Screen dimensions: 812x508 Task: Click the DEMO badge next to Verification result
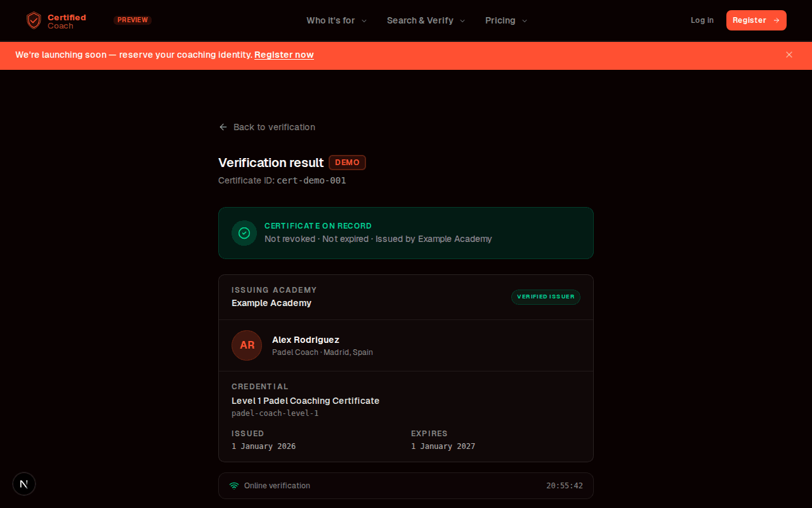click(x=347, y=163)
